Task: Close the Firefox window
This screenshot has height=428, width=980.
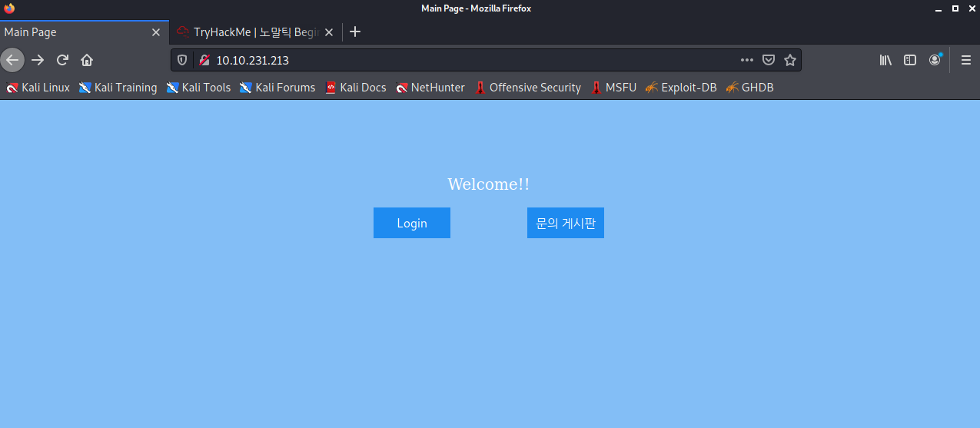Action: point(972,8)
